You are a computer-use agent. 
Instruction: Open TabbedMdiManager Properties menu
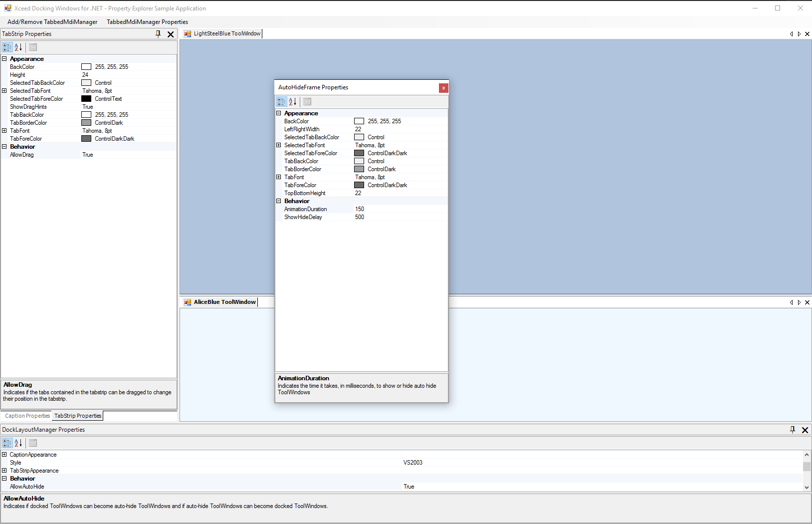click(147, 22)
